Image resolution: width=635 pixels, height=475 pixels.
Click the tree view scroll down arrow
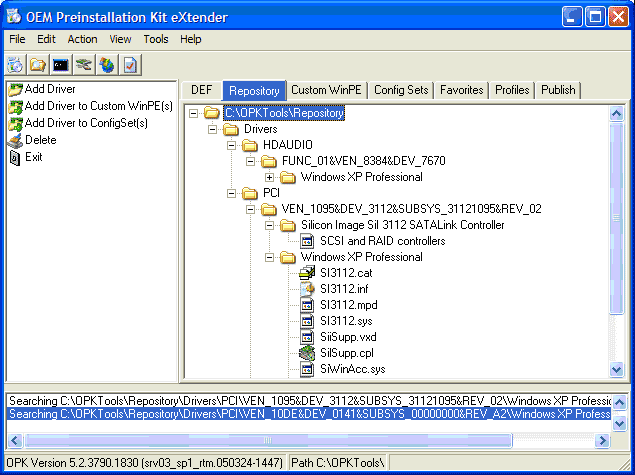click(x=616, y=370)
